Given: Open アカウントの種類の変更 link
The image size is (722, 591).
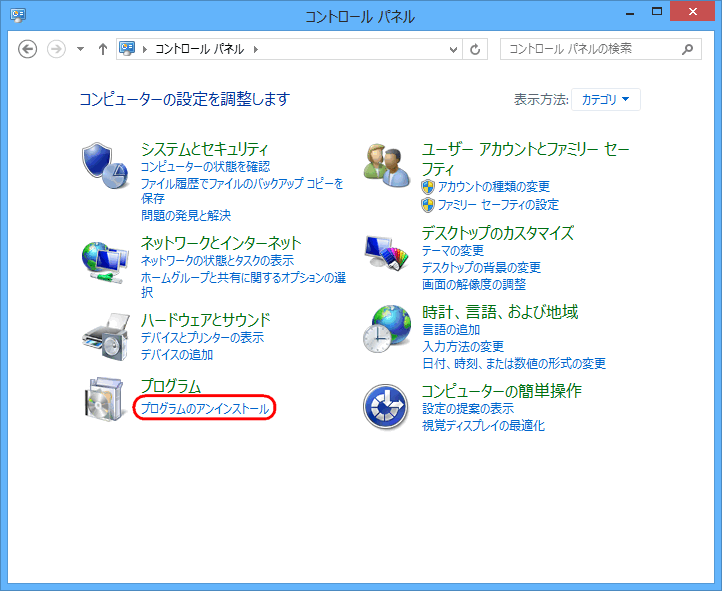Looking at the screenshot, I should tap(493, 187).
